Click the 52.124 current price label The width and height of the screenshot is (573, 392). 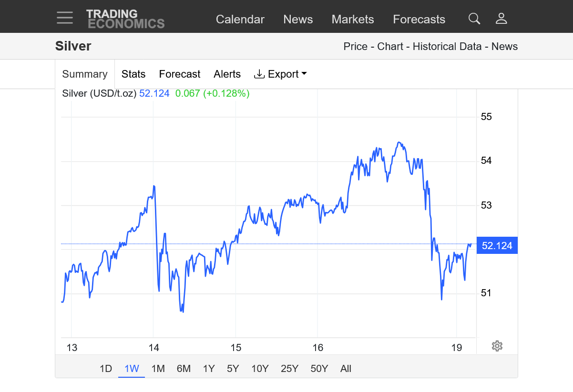(497, 246)
